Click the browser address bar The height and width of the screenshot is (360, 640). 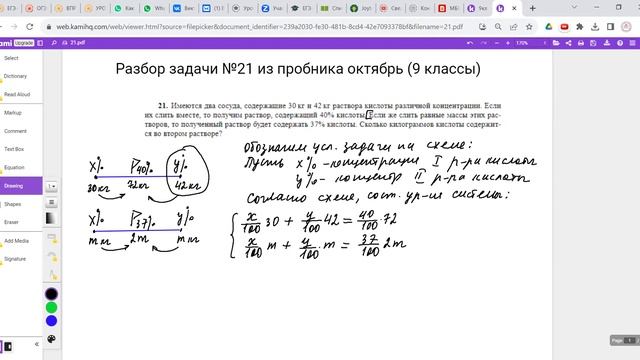260,27
